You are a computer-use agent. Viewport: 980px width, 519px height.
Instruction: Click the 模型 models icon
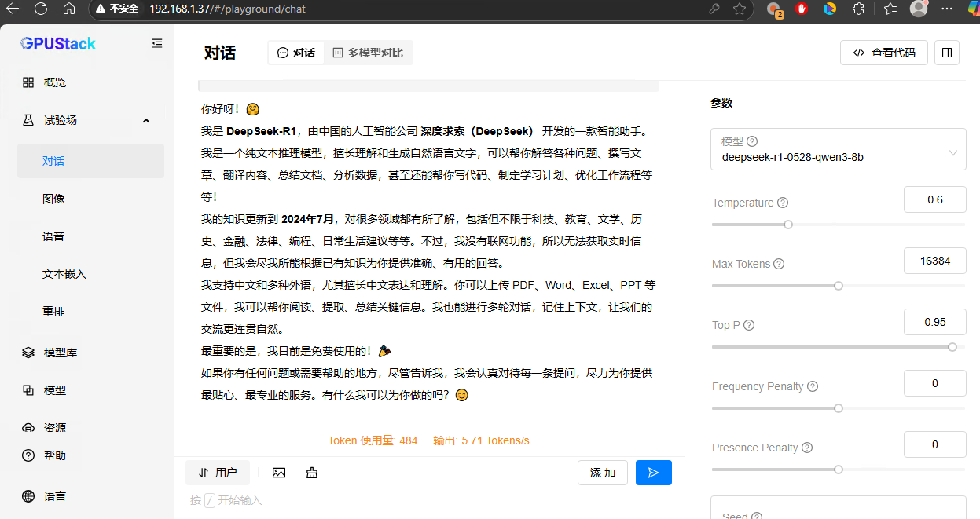click(x=28, y=390)
